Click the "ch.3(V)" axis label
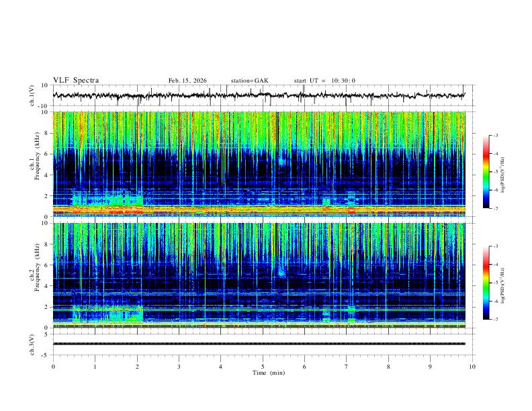This screenshot has width=532, height=411. [32, 345]
